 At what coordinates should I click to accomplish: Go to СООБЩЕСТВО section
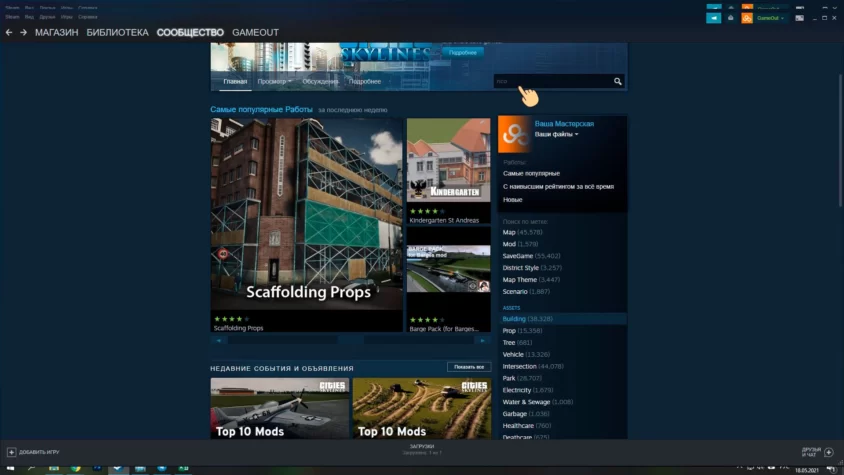coord(190,32)
